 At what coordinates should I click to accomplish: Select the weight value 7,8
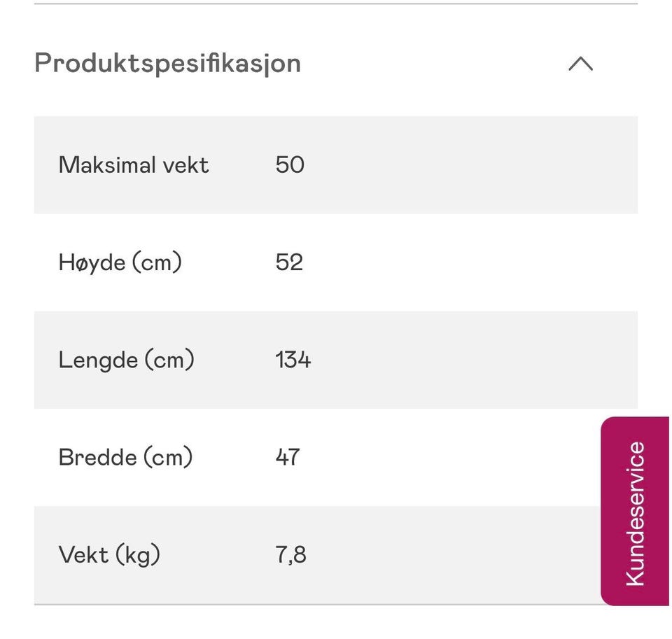click(x=291, y=554)
